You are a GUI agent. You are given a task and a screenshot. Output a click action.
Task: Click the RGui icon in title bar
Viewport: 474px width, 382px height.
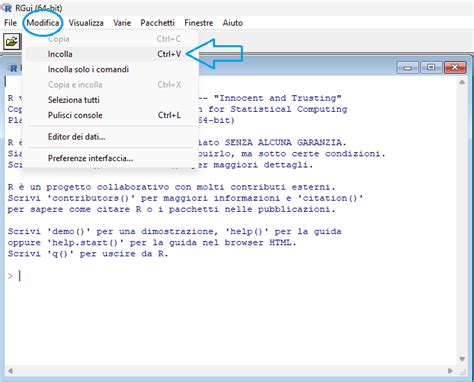click(7, 8)
